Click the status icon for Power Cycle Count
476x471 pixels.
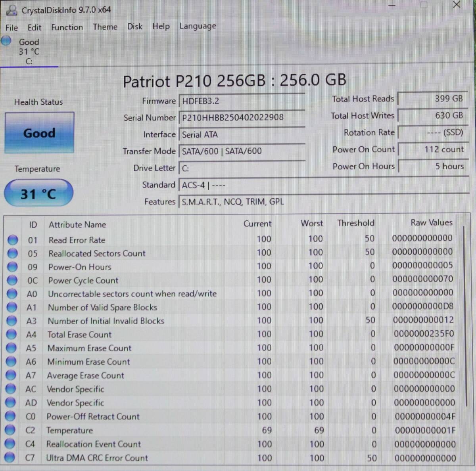tap(12, 280)
